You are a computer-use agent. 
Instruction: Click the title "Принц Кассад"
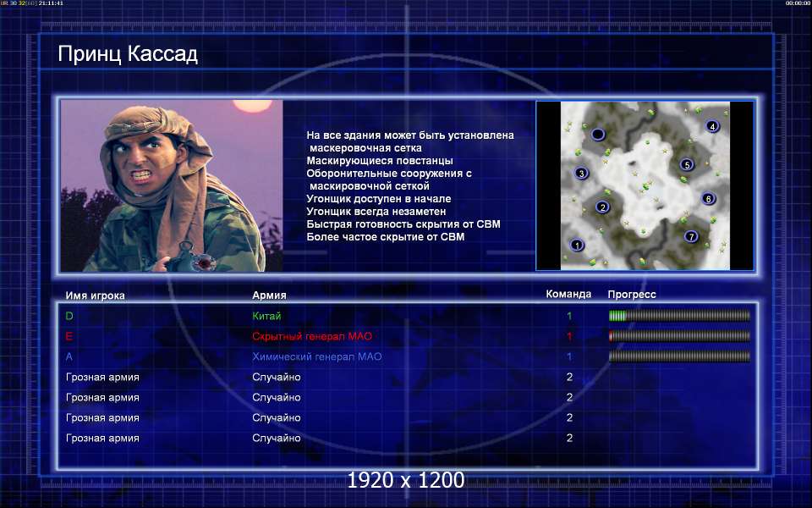tap(128, 54)
